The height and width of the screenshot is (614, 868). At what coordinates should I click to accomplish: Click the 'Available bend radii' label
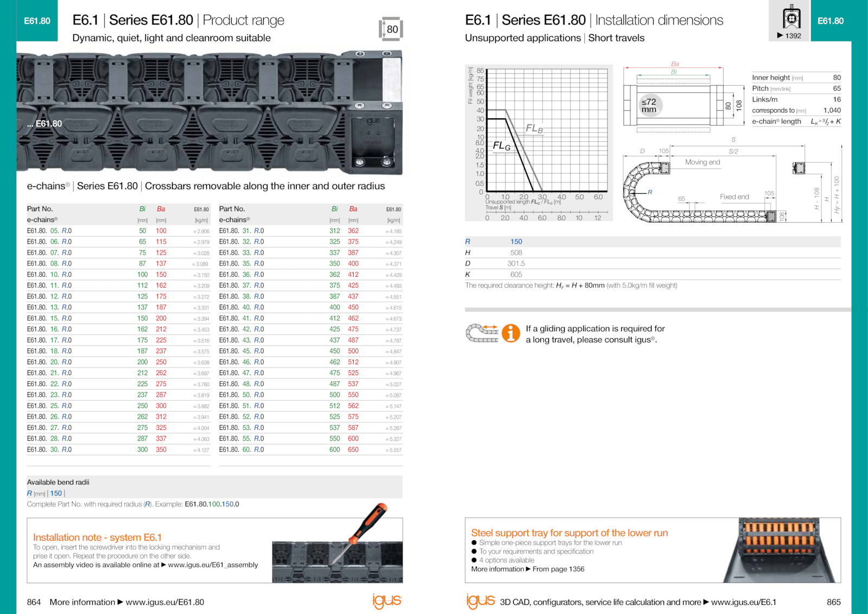58,482
